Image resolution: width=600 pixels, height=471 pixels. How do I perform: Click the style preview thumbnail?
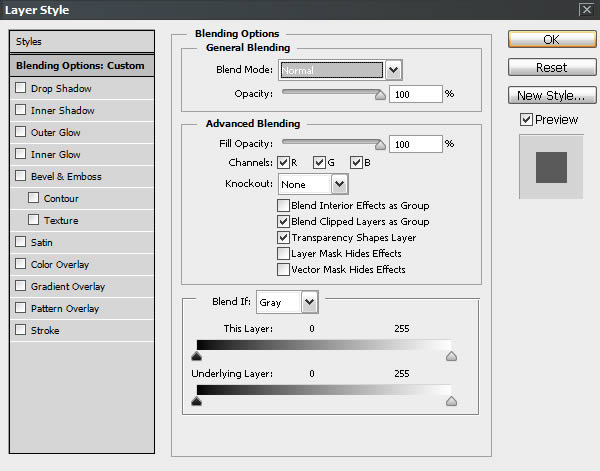point(551,167)
